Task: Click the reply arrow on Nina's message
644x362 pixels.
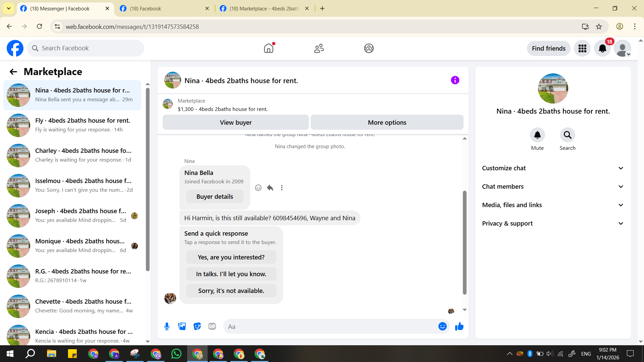Action: (270, 188)
